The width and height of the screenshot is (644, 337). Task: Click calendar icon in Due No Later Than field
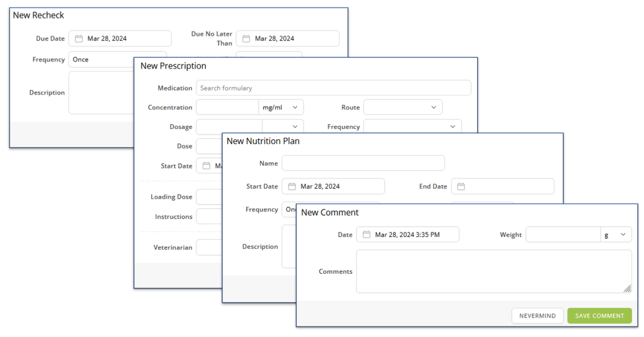pyautogui.click(x=246, y=38)
